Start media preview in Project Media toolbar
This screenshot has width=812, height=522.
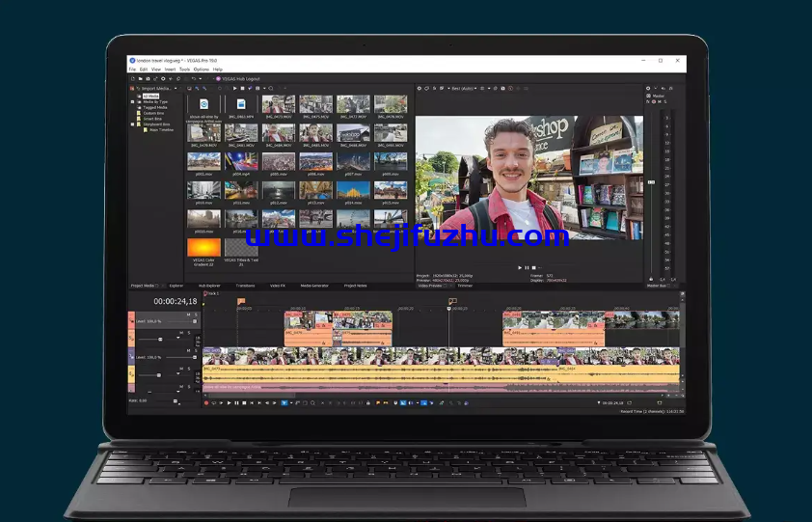pos(234,88)
